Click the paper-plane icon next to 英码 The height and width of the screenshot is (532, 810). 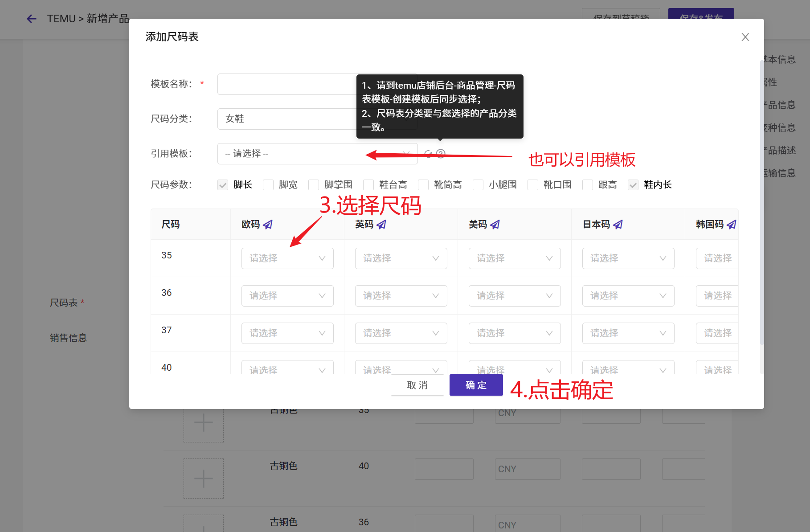[381, 225]
